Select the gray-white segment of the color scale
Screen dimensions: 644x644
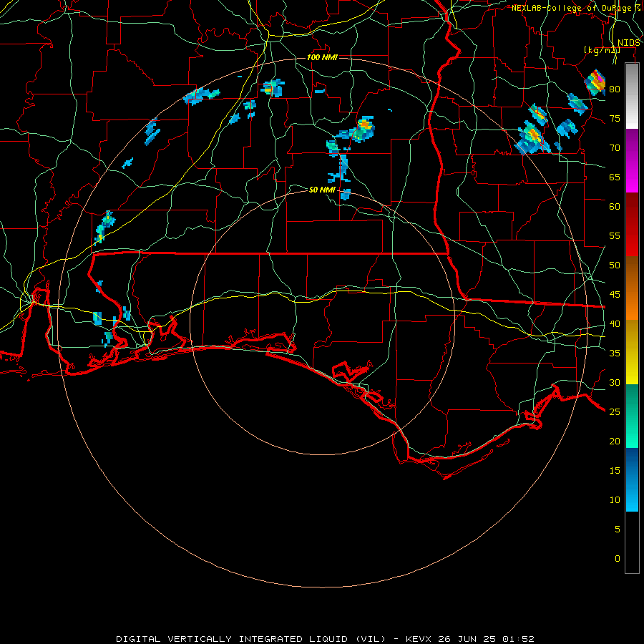click(x=632, y=96)
